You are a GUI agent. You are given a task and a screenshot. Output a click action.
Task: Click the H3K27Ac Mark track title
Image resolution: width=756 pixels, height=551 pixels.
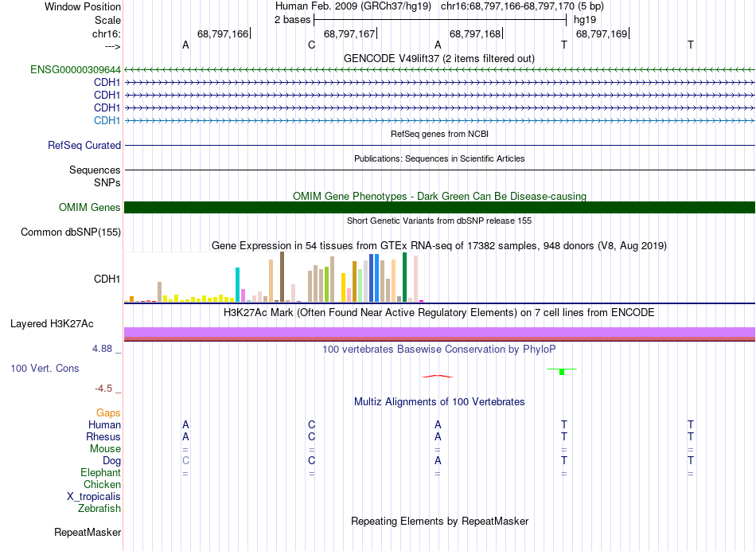coord(439,313)
